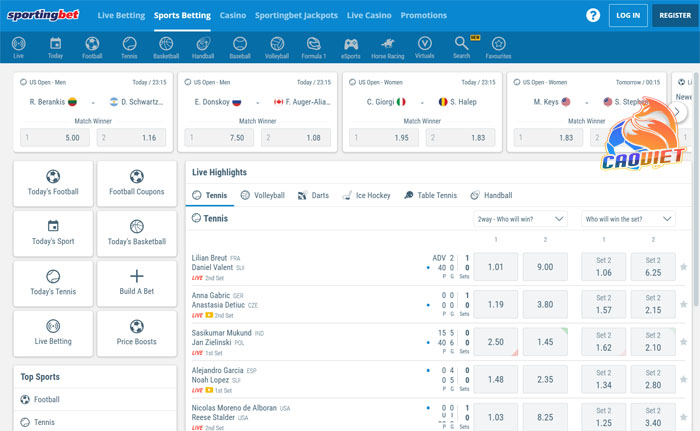Open Sportingbet Jackpots in top menu
The image size is (700, 431).
tap(296, 15)
